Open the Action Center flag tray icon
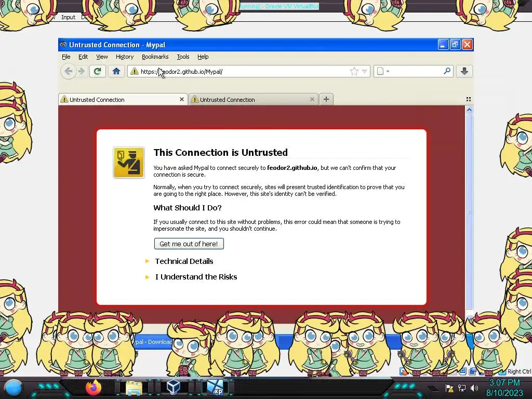532x399 pixels. point(449,388)
